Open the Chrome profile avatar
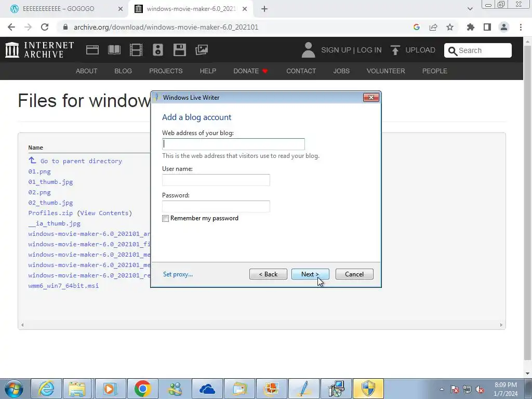532x399 pixels. pos(504,27)
